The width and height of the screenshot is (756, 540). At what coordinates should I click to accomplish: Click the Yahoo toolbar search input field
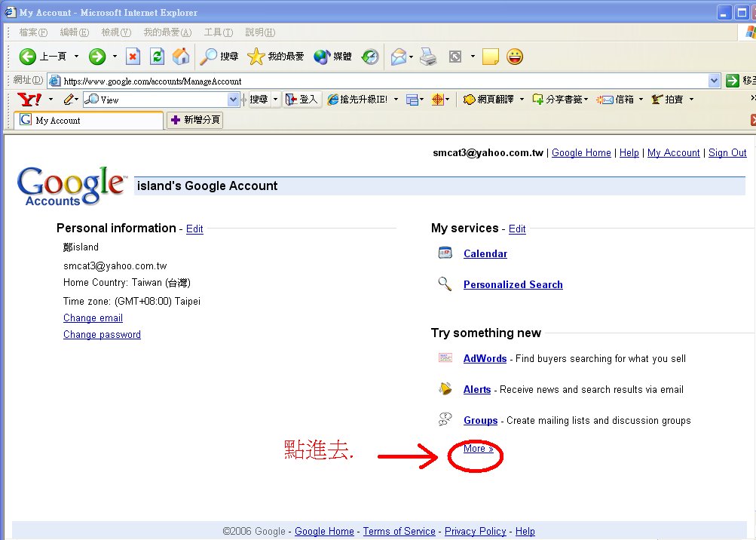coord(156,100)
